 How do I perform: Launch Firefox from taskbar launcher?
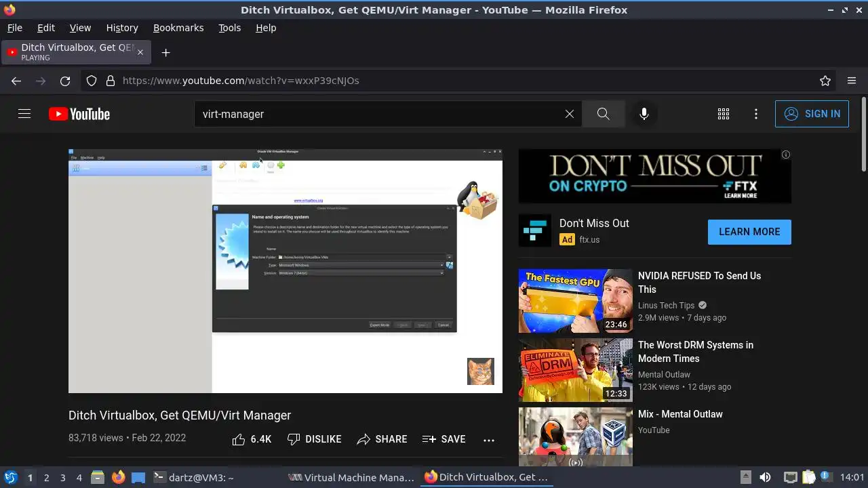(118, 477)
